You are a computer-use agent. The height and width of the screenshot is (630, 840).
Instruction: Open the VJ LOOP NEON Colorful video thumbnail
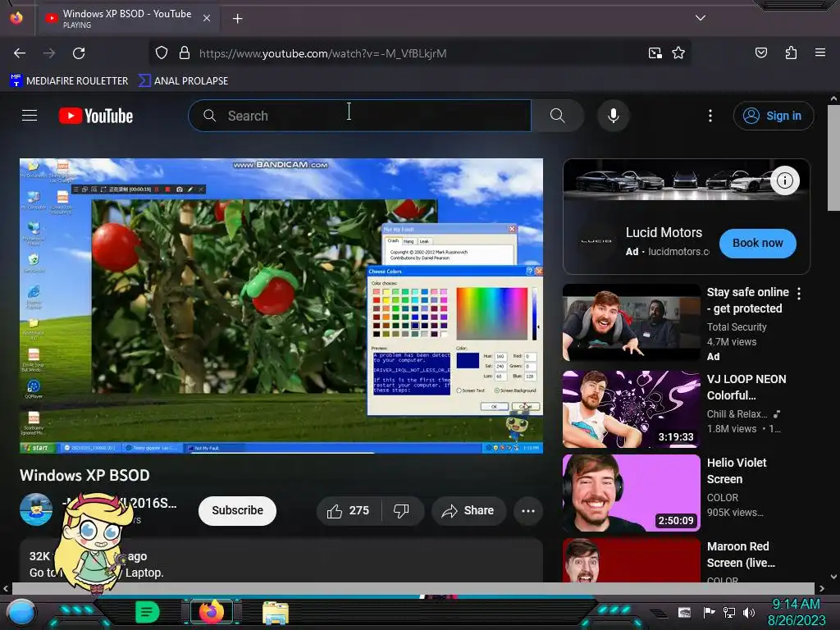click(632, 409)
